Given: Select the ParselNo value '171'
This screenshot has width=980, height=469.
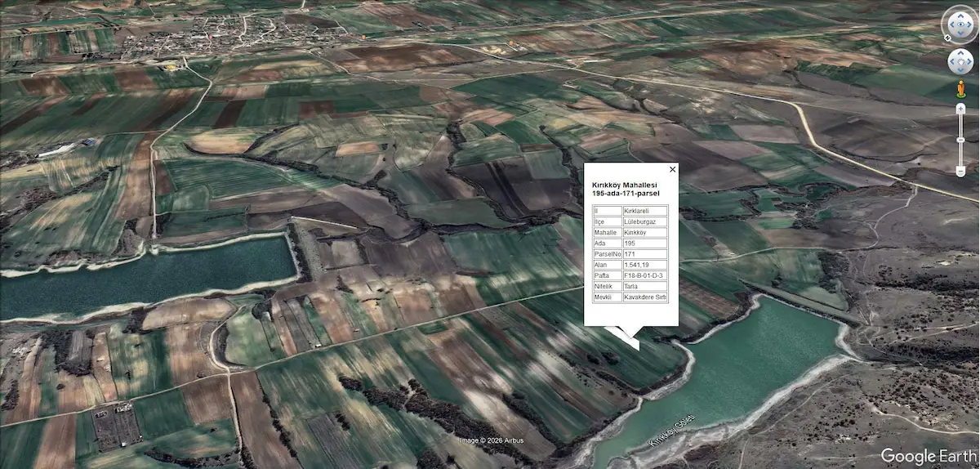Looking at the screenshot, I should (645, 254).
